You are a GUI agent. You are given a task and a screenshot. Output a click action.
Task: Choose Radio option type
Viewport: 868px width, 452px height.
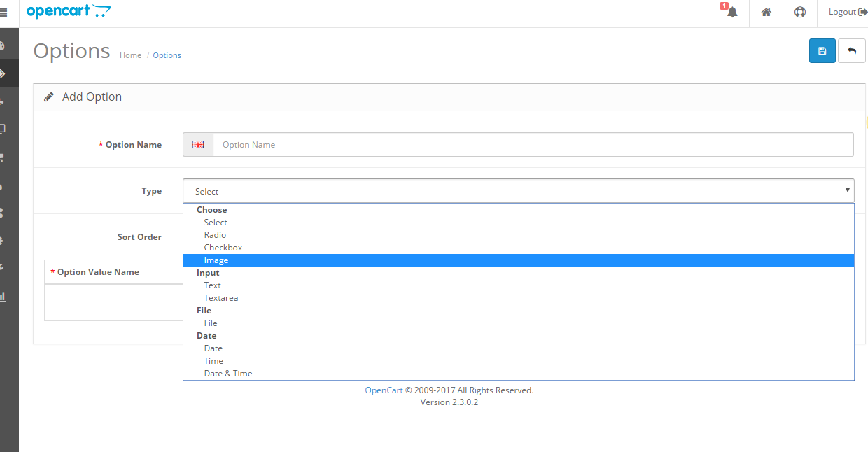[519, 235]
